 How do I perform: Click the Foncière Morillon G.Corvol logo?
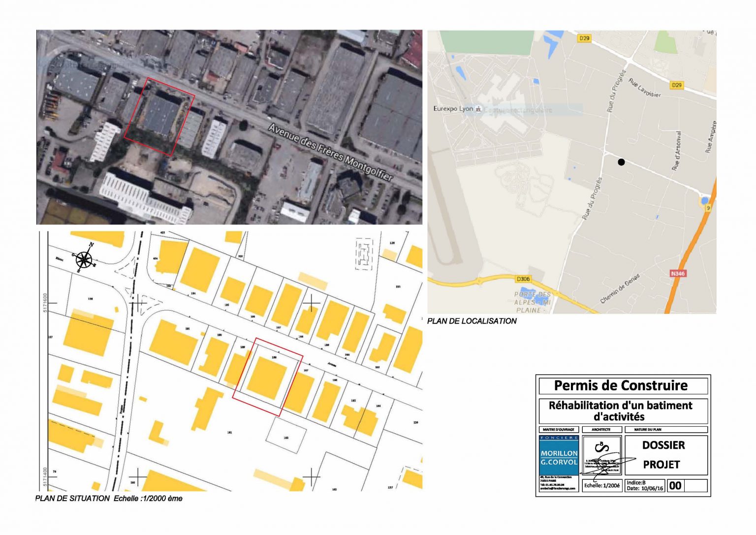click(x=559, y=455)
